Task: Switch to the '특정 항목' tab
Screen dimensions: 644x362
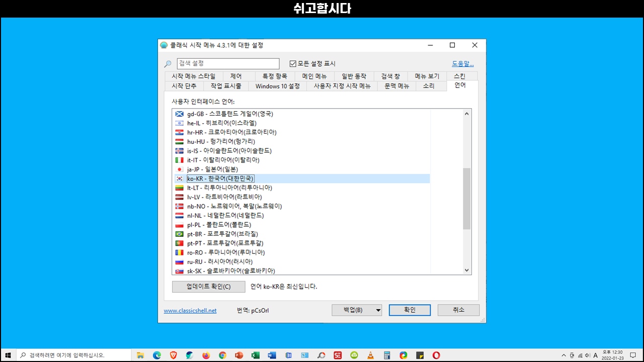Action: point(274,76)
